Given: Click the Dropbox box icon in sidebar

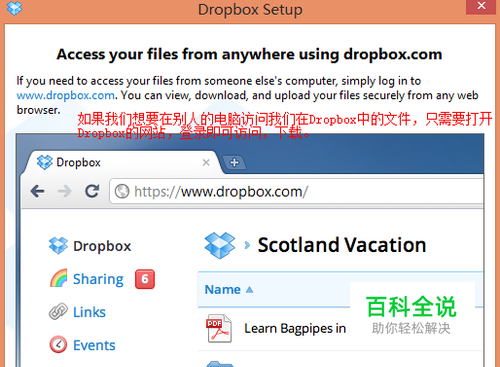Looking at the screenshot, I should (x=58, y=246).
